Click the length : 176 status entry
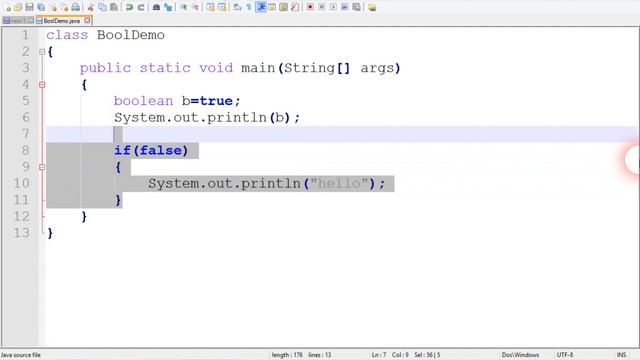640x360 pixels. click(287, 355)
